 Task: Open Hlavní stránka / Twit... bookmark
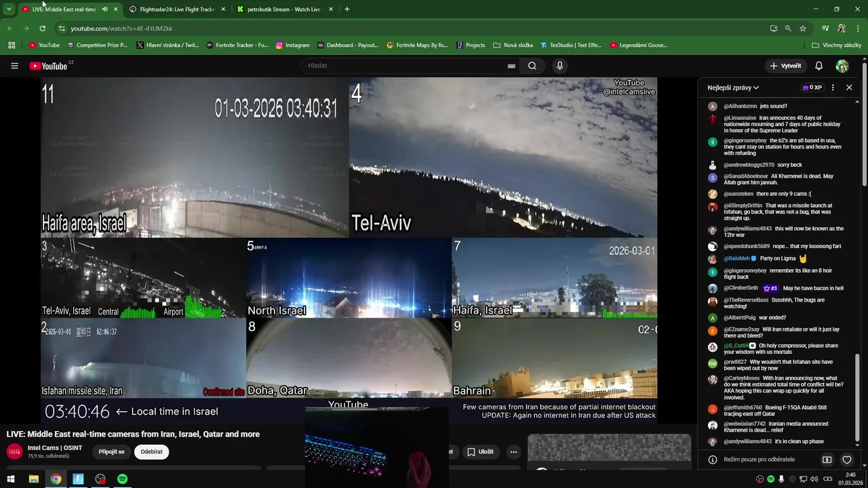coord(167,45)
